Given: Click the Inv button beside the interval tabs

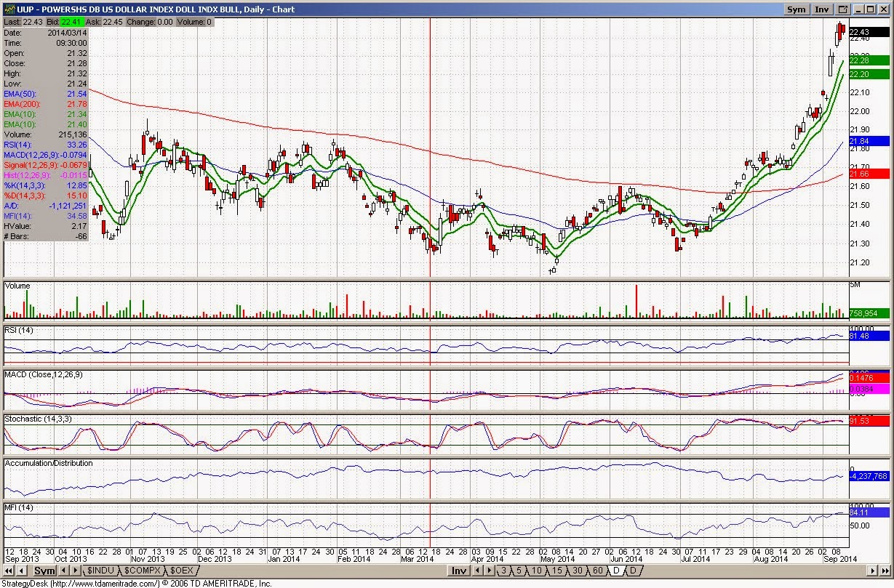Looking at the screenshot, I should [x=460, y=571].
